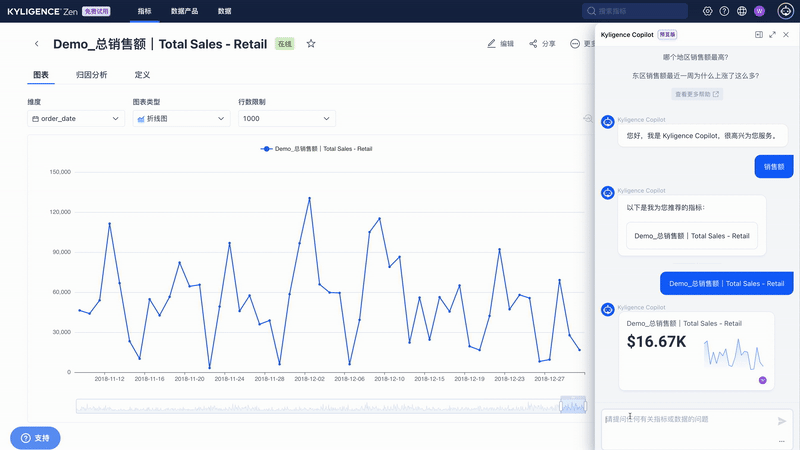Click the zoom icon above the chart
The height and width of the screenshot is (450, 800).
(x=588, y=118)
